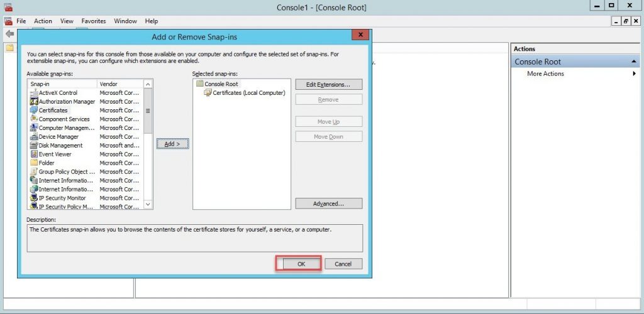This screenshot has width=644, height=314.
Task: Select Authorization Manager in available list
Action: click(67, 102)
